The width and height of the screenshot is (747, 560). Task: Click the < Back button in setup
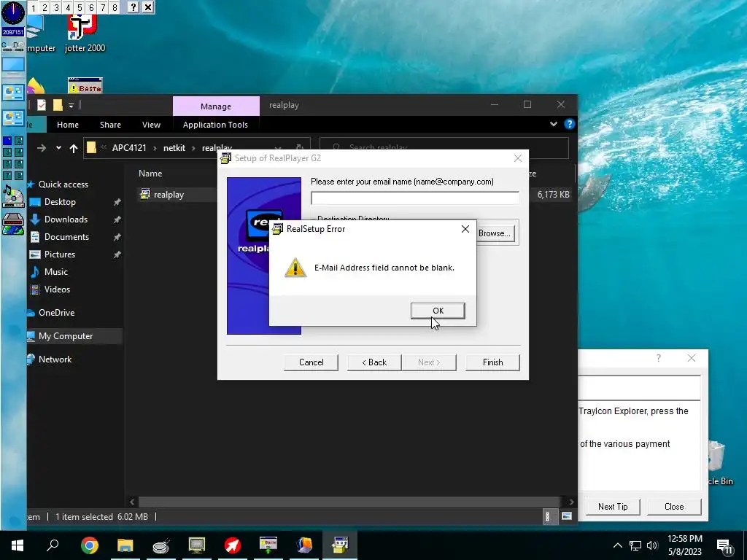[374, 362]
